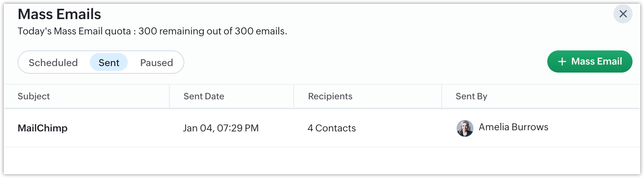This screenshot has height=178, width=644.
Task: Click the Recipients column header
Action: [x=330, y=96]
